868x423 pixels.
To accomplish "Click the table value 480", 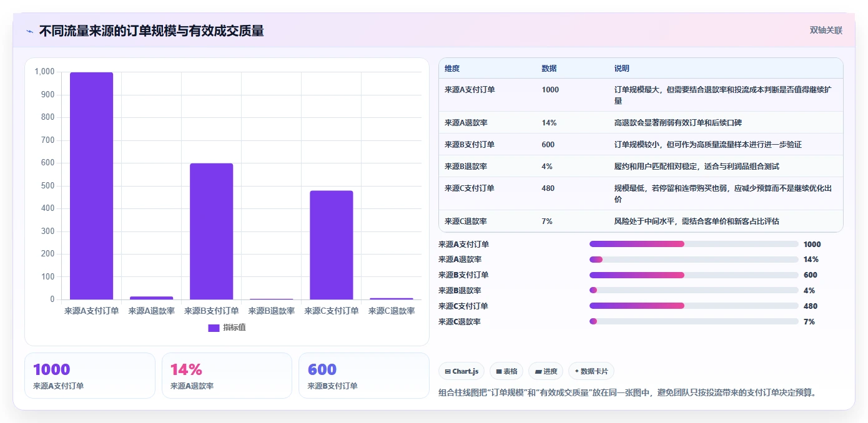I will 548,188.
